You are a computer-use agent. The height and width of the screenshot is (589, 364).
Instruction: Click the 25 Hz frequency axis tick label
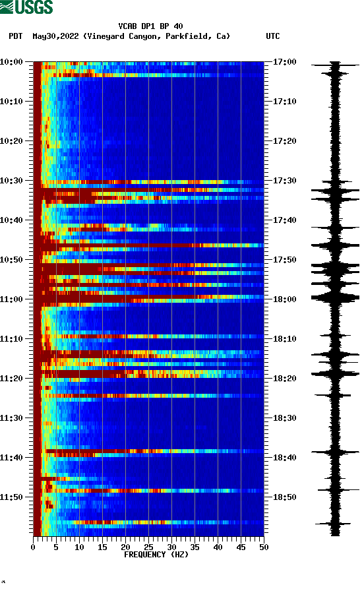(149, 547)
